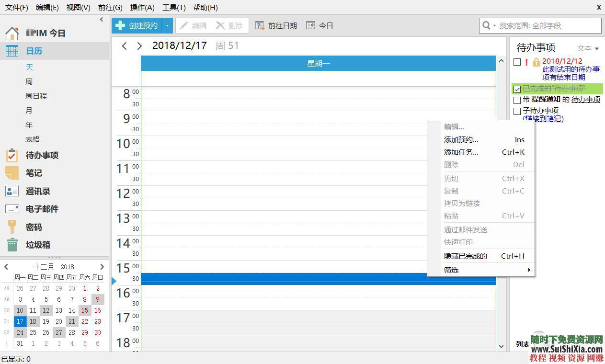The width and height of the screenshot is (605, 364).
Task: Open the 密码 (Passwords) sidebar icon
Action: click(11, 227)
